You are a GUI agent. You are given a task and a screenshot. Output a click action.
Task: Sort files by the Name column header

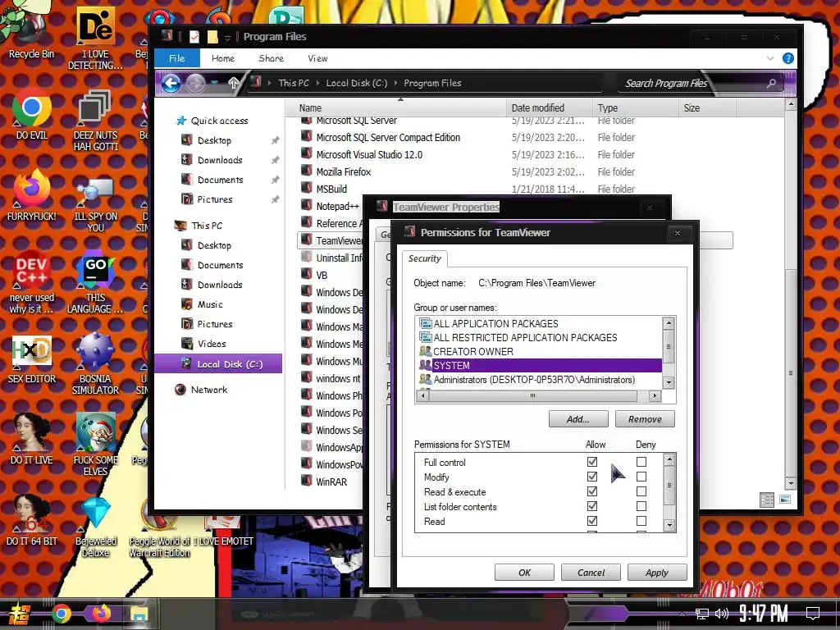pyautogui.click(x=396, y=107)
